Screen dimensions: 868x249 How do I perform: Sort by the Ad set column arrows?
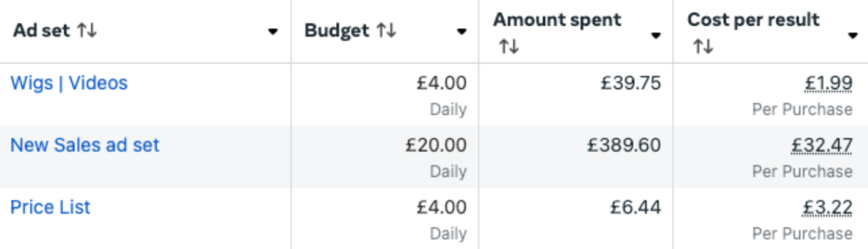[x=87, y=31]
